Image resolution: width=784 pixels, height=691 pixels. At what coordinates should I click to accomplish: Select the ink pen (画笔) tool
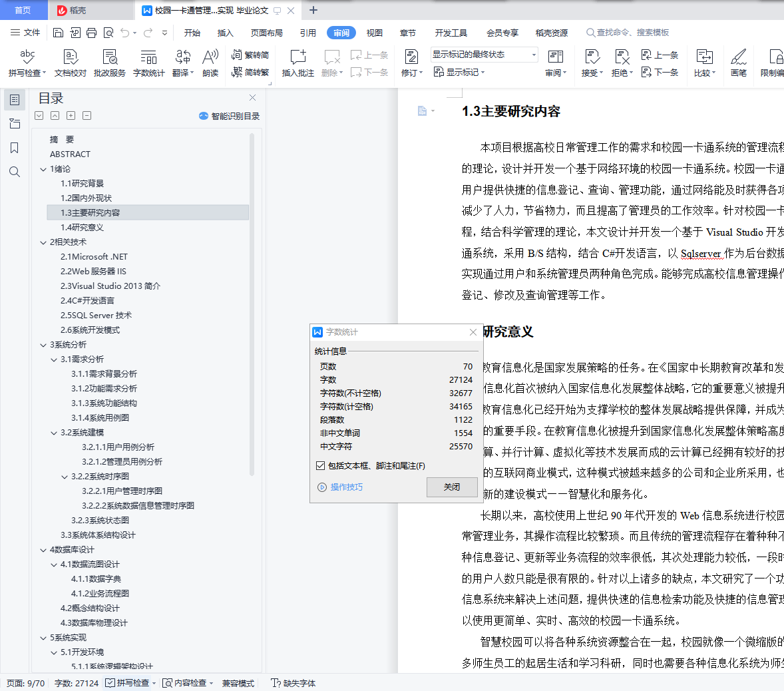(x=739, y=63)
